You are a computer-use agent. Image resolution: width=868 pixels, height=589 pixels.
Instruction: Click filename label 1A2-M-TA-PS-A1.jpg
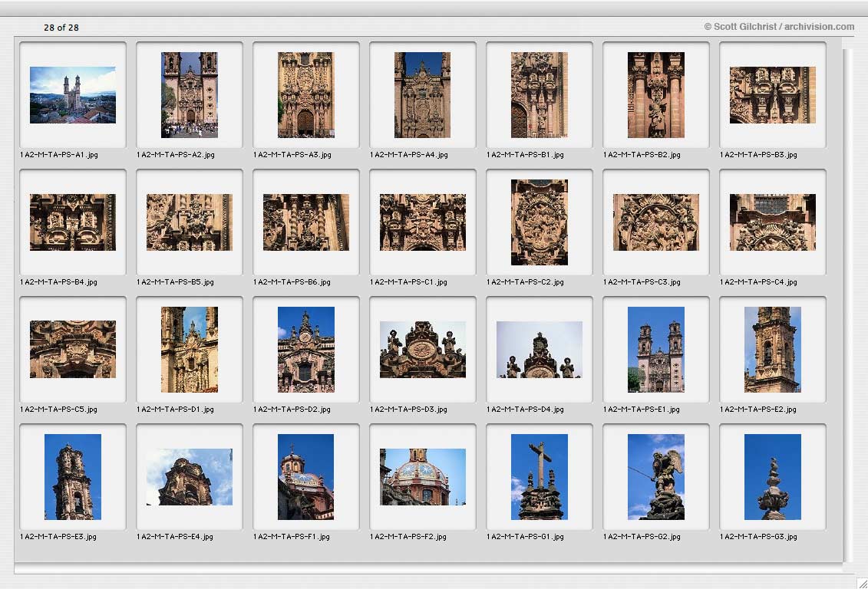(59, 155)
